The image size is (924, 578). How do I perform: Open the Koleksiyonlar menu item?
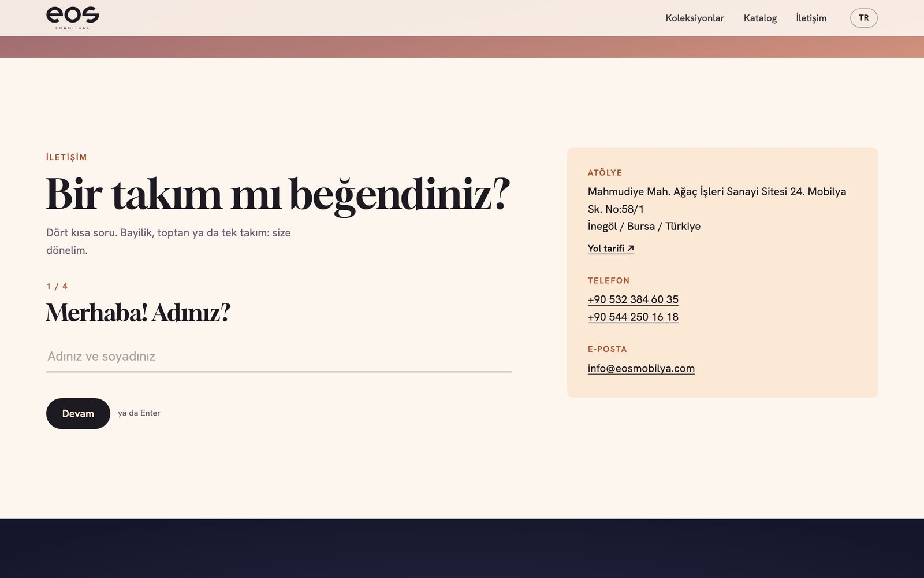click(x=695, y=18)
